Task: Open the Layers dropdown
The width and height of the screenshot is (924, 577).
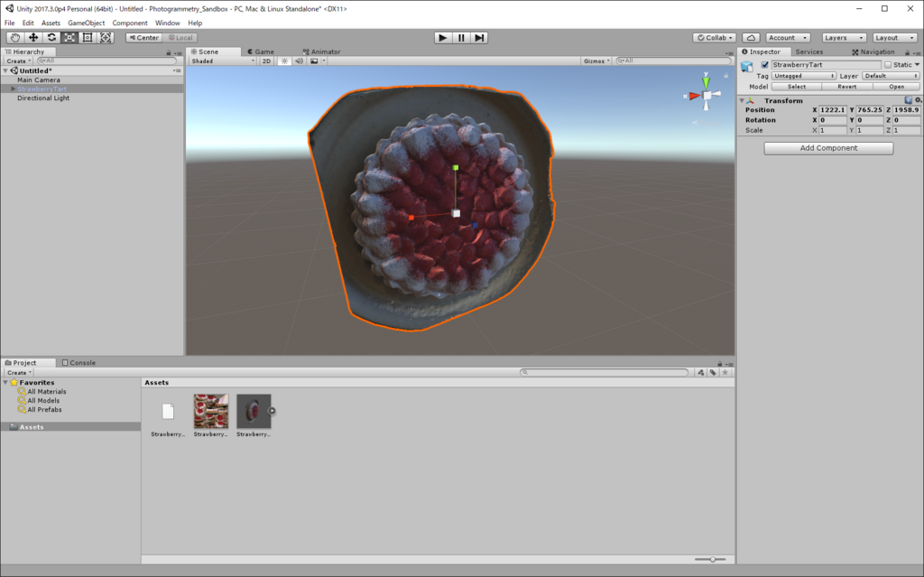Action: pyautogui.click(x=844, y=38)
